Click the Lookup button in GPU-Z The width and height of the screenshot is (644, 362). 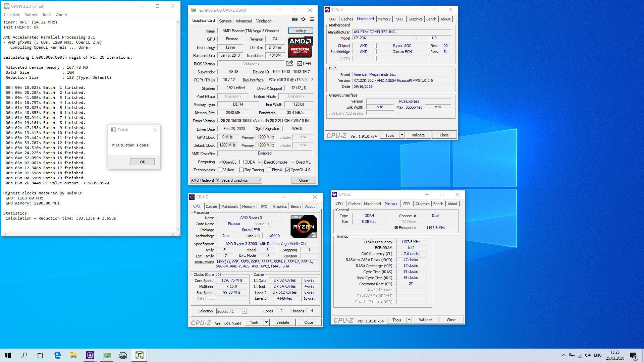(300, 31)
